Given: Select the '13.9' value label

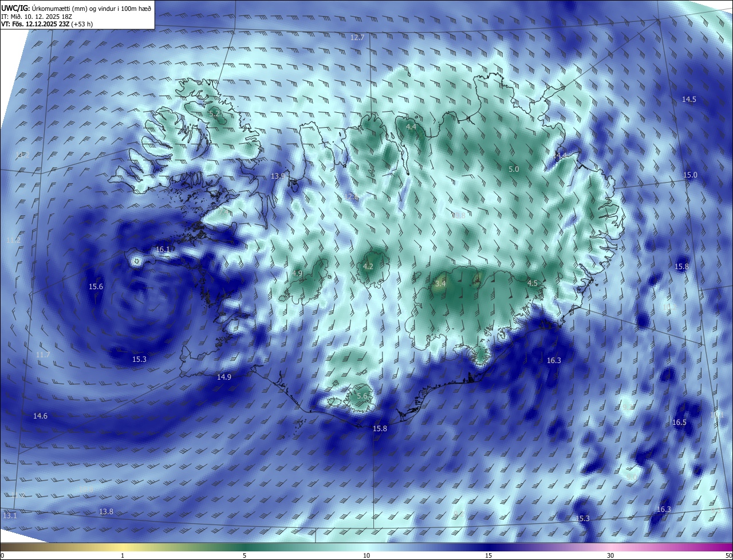Looking at the screenshot, I should click(278, 176).
